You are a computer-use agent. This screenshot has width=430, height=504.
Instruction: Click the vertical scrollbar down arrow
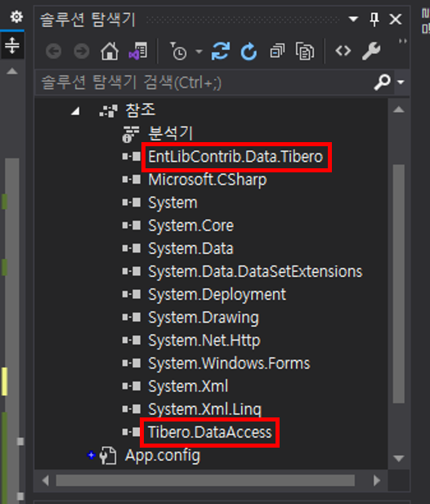coord(399,458)
